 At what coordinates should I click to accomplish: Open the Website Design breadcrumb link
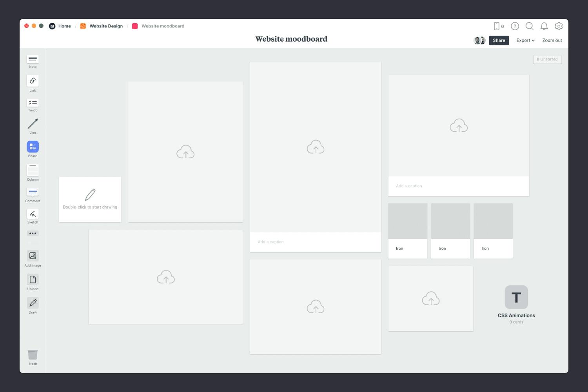pos(106,26)
